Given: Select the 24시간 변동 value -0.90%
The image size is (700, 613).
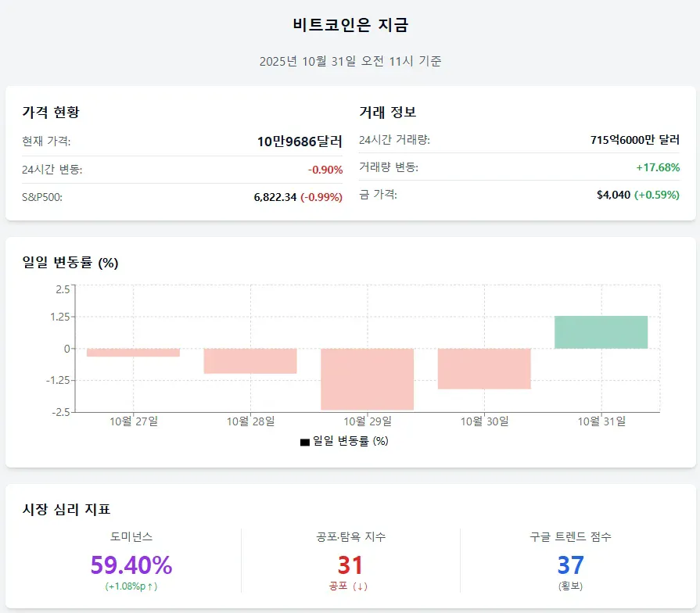Looking at the screenshot, I should (325, 170).
